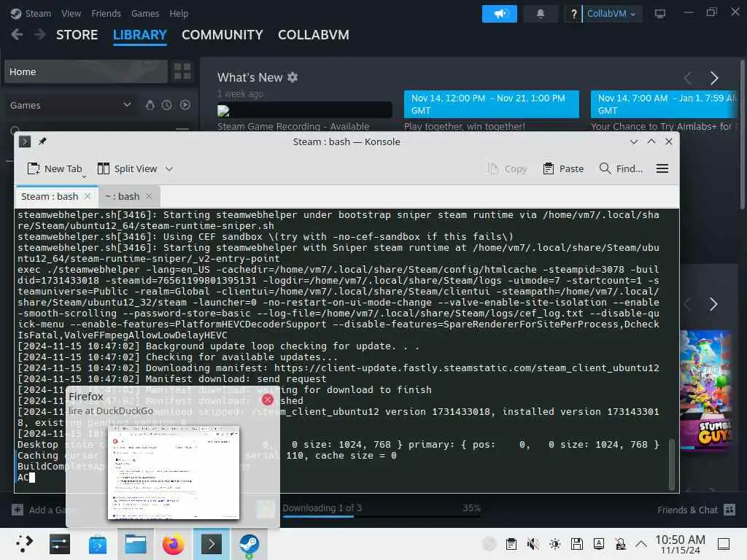Image resolution: width=747 pixels, height=560 pixels.
Task: Open Dolphin file manager from taskbar
Action: 136,544
